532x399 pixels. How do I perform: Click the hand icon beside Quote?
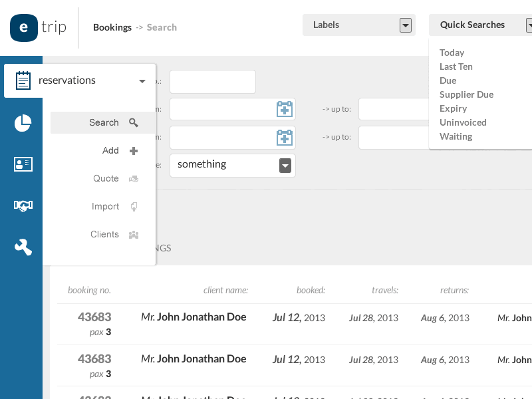point(133,178)
